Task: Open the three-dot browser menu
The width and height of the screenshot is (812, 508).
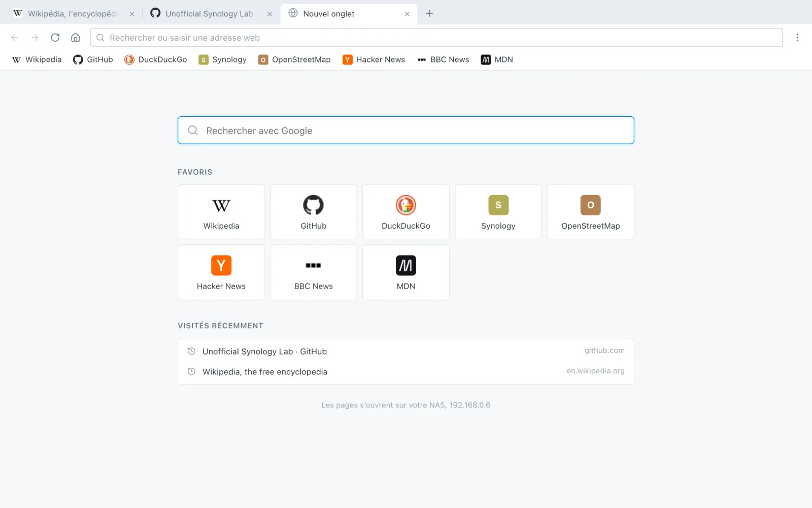Action: 797,38
